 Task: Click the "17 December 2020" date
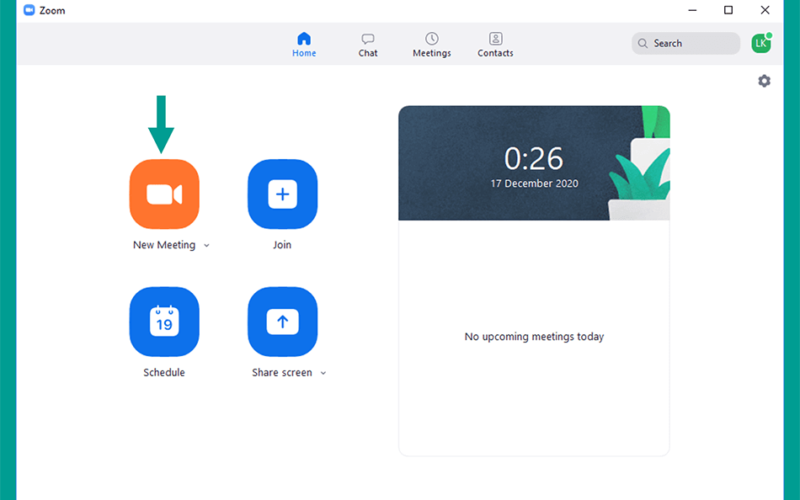tap(534, 184)
